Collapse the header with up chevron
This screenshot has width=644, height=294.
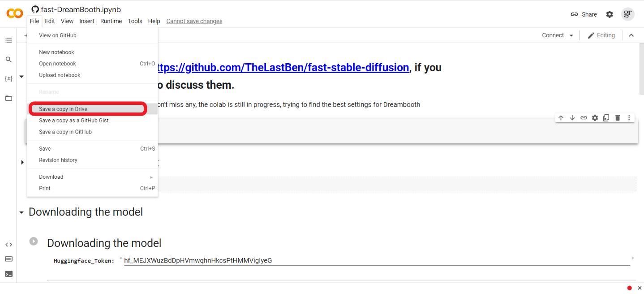tap(631, 35)
